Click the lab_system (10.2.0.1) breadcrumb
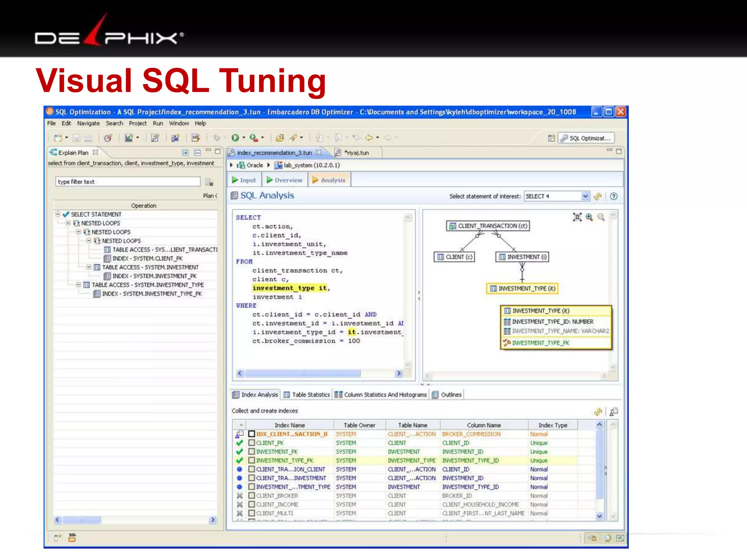The image size is (747, 560). coord(307,165)
